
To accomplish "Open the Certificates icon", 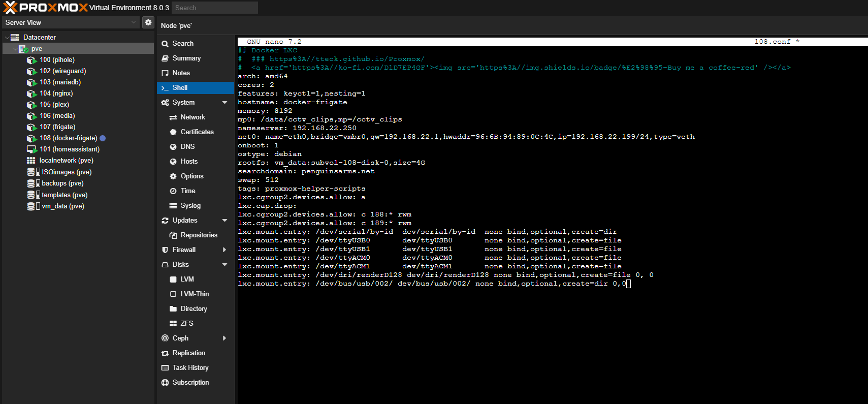I will (x=173, y=132).
